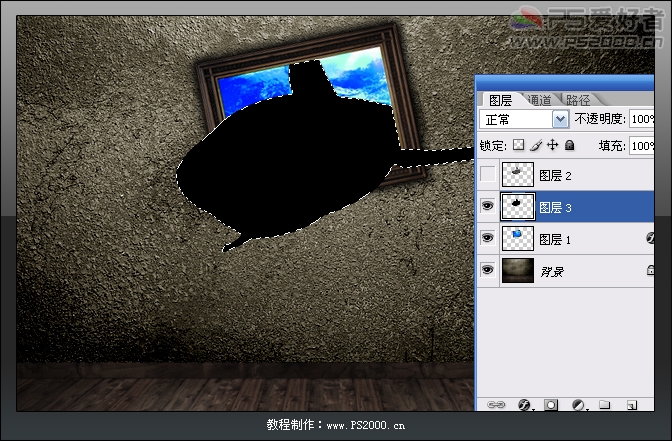The image size is (672, 441).
Task: Open the 正常 blend mode dropdown
Action: tap(524, 119)
